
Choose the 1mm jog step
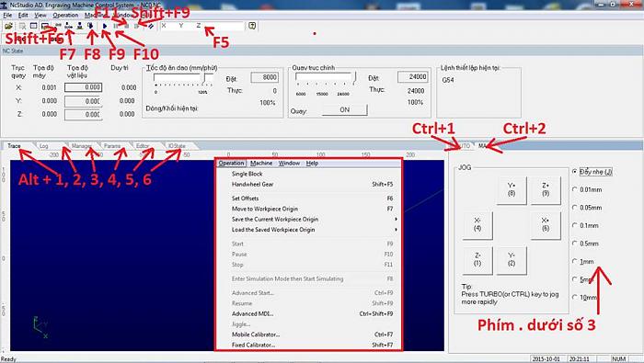click(x=575, y=261)
